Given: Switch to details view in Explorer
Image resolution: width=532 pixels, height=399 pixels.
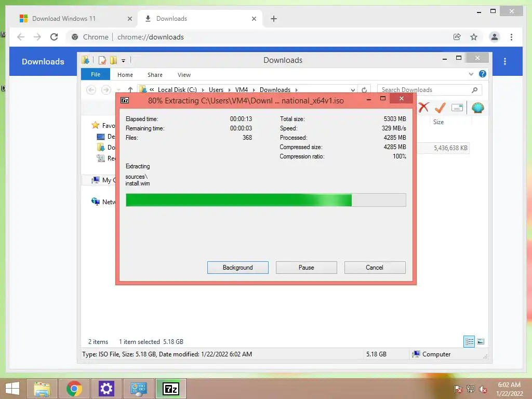Looking at the screenshot, I should click(x=469, y=341).
